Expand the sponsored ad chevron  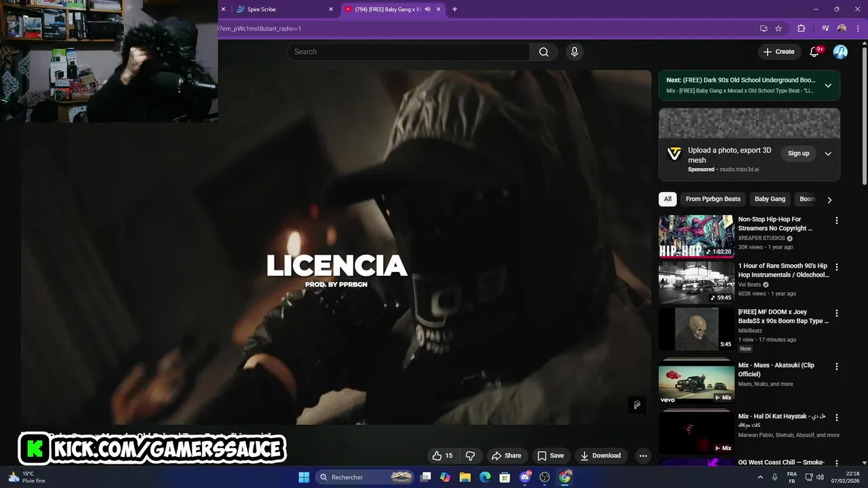pos(828,154)
